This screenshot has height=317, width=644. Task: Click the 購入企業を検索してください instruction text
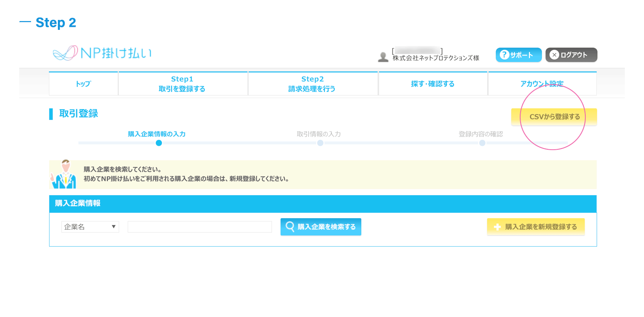(123, 169)
